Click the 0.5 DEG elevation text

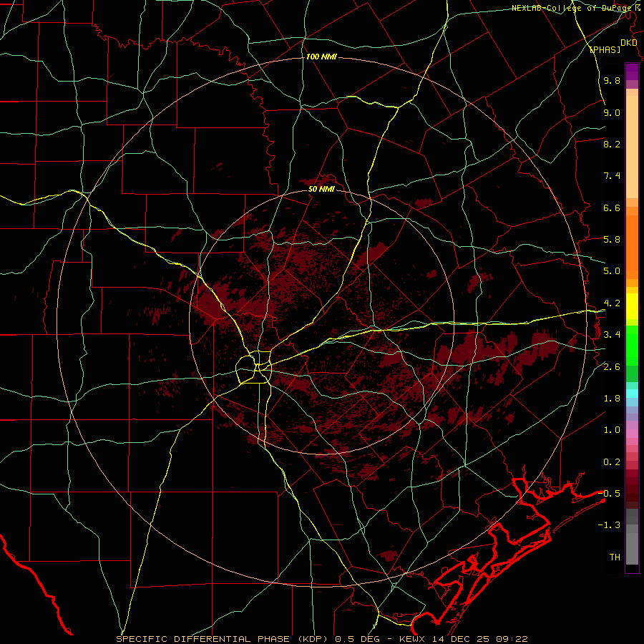tap(357, 639)
